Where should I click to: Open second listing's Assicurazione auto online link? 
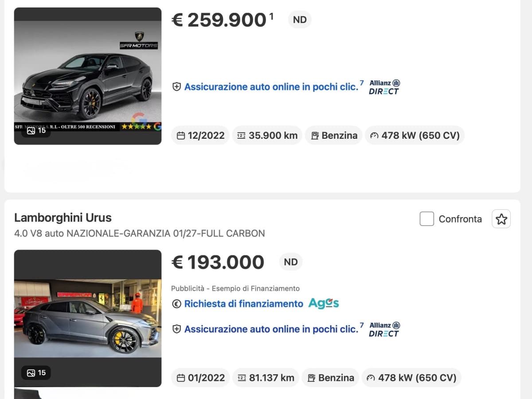pos(271,329)
